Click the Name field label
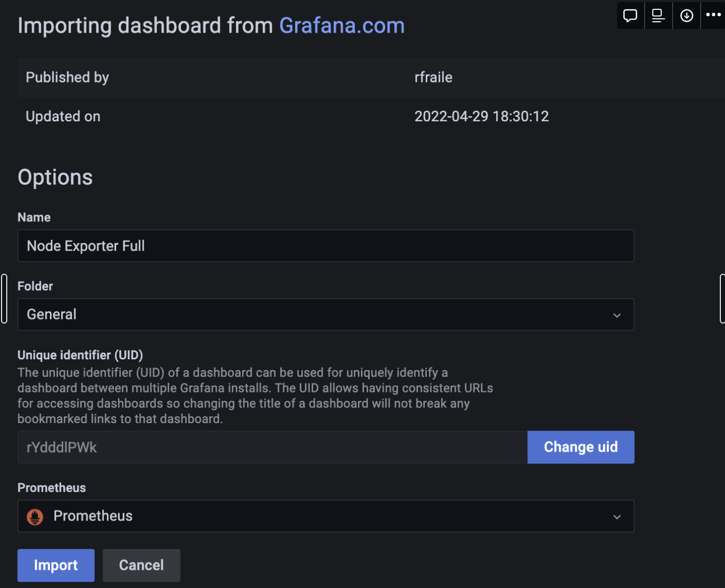Screen dimensions: 725x588 click(34, 217)
